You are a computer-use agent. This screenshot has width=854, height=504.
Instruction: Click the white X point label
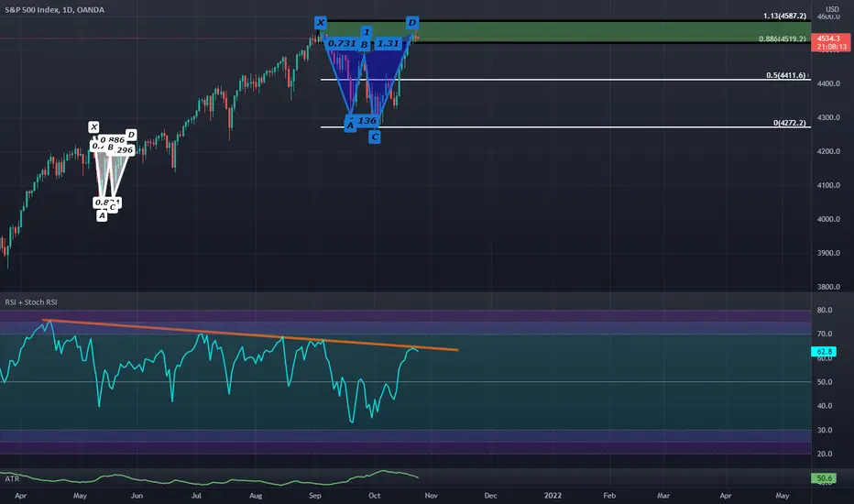pyautogui.click(x=93, y=127)
